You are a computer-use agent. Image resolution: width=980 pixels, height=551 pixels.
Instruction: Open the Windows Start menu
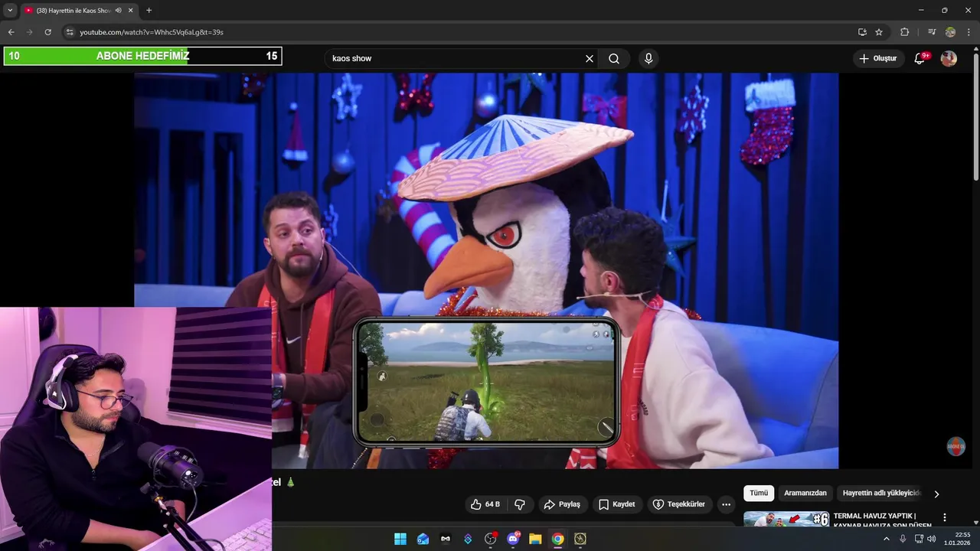(x=400, y=539)
